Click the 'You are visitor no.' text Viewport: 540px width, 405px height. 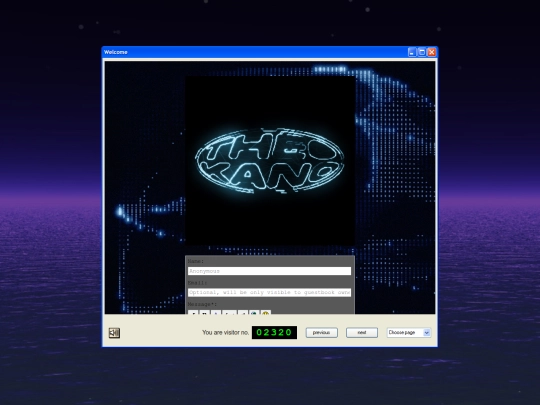click(x=225, y=332)
